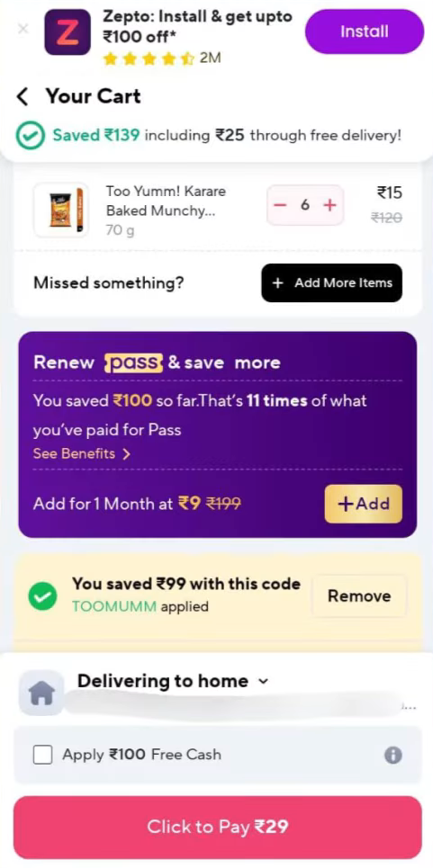Decrease Too Yumm quantity with minus
The width and height of the screenshot is (433, 868).
[280, 205]
